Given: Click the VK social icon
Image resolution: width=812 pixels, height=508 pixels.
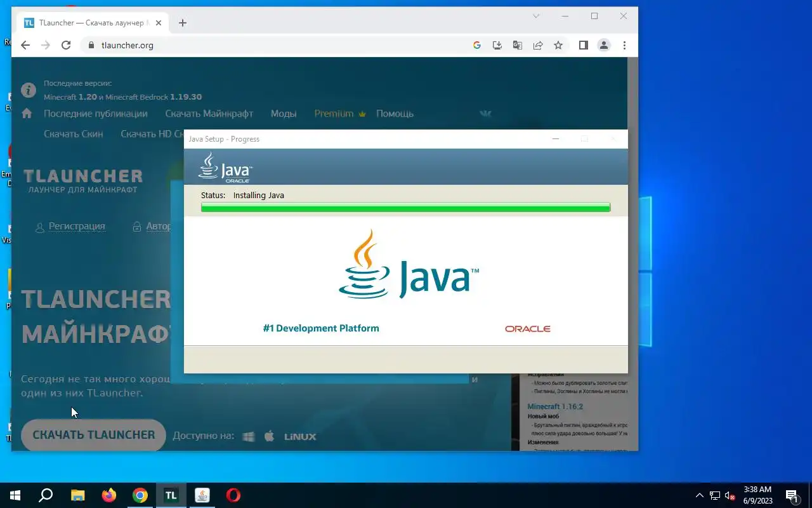Looking at the screenshot, I should point(485,114).
